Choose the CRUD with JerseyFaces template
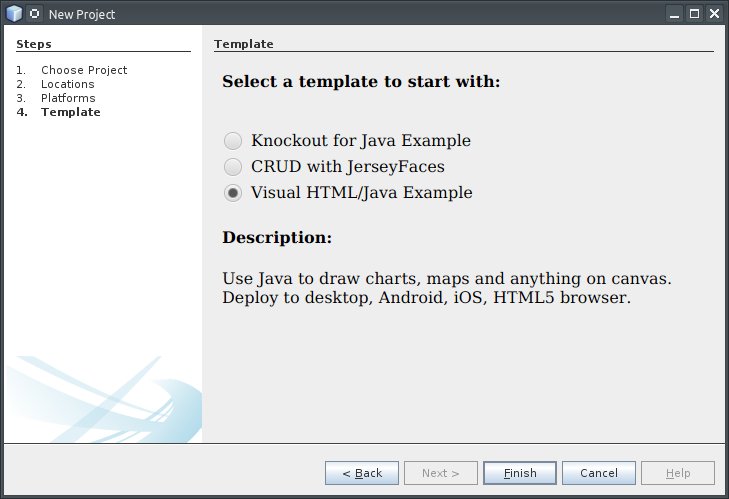Viewport: 729px width, 499px height. [x=233, y=167]
